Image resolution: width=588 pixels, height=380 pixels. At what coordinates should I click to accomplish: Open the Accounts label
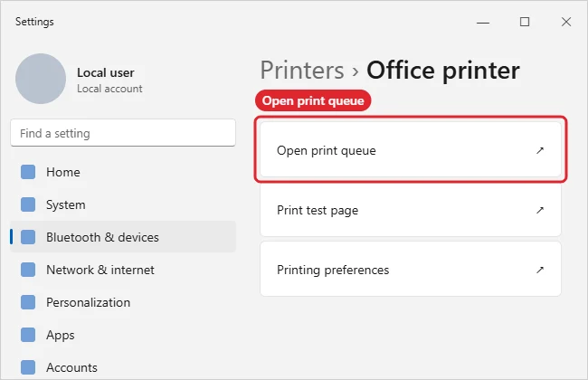point(71,367)
